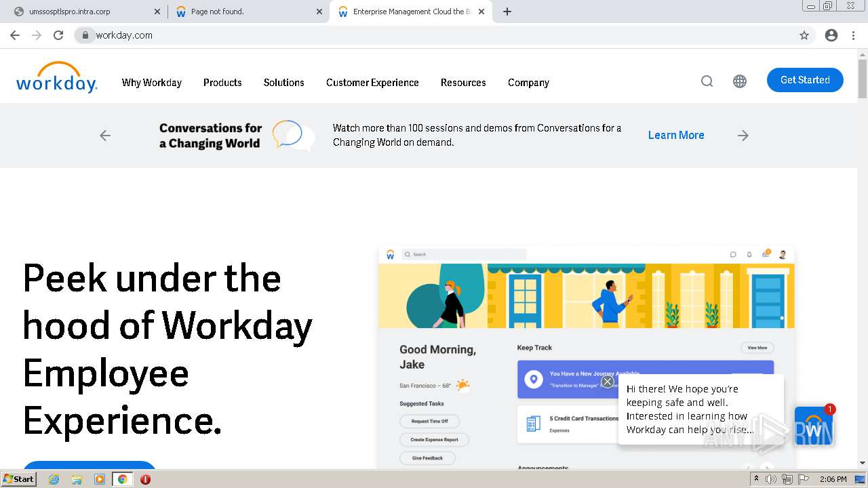Open Products menu
Screen dimensions: 868x488
point(222,83)
